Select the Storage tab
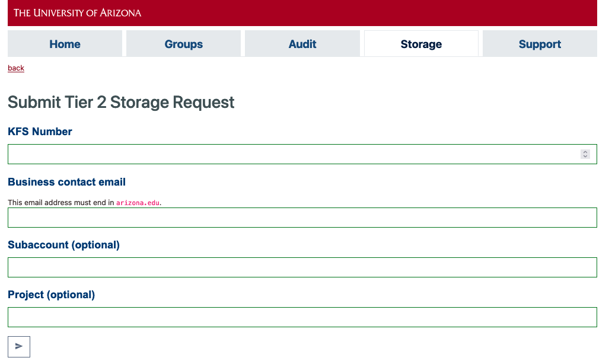The height and width of the screenshot is (364, 612). coord(421,44)
